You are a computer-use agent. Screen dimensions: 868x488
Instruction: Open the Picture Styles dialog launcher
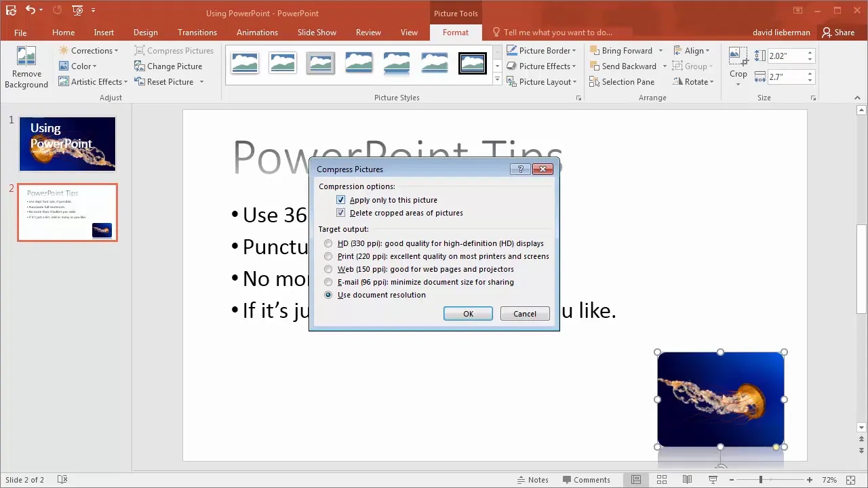click(x=578, y=98)
